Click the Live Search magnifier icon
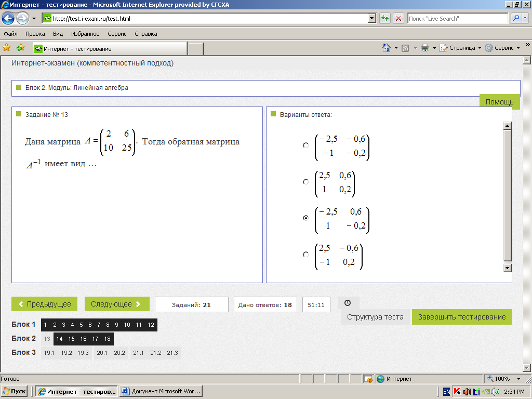This screenshot has height=399, width=532. point(516,18)
